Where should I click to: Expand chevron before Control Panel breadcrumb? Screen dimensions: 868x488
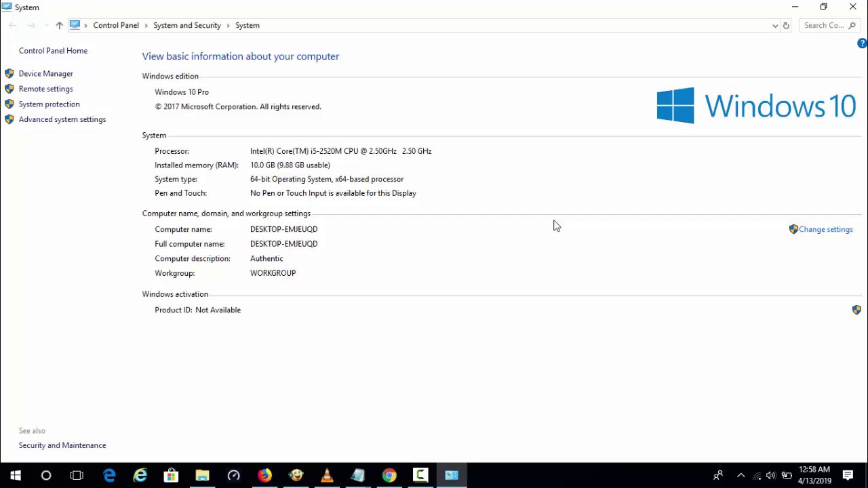tap(86, 25)
